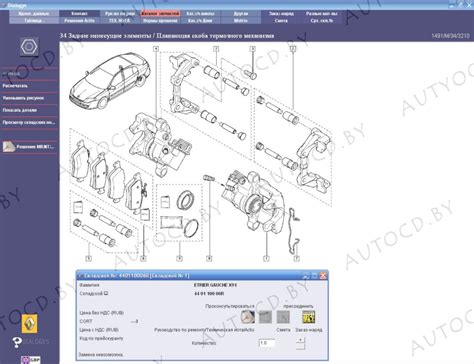Image resolution: width=474 pixels, height=364 pixels.
Task: Click the estimate (Смета) gray icon in dialog
Action: (x=283, y=317)
